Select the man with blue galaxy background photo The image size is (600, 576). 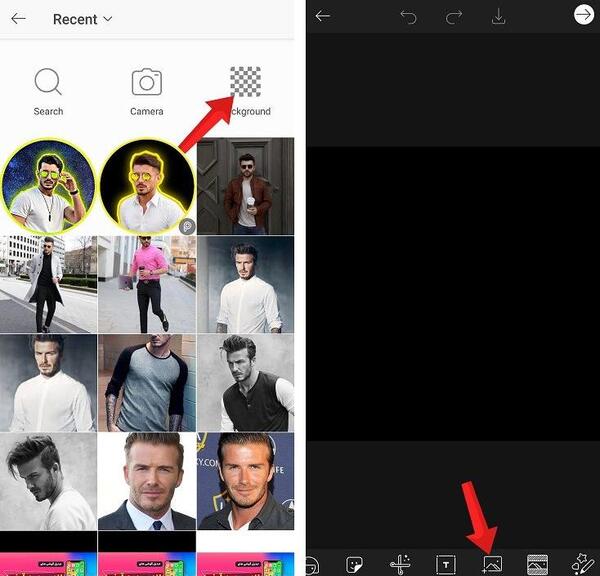[x=48, y=186]
